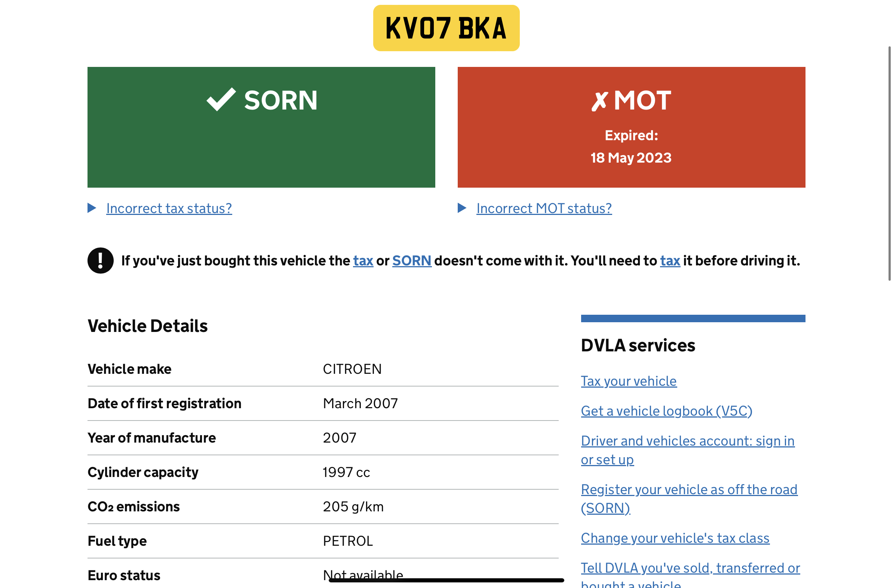Screen dimensions: 893x588
Task: Click the Date of first registration label
Action: 164,403
